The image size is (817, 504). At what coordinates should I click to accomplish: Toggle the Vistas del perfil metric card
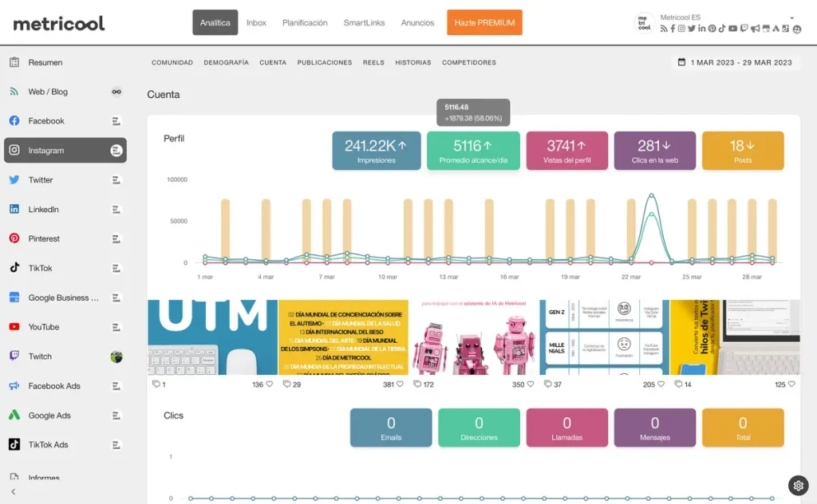click(567, 151)
